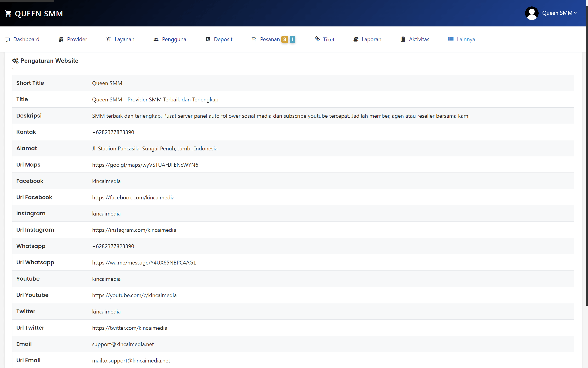588x368 pixels.
Task: Click the Youtube value kincaimedia
Action: [106, 279]
